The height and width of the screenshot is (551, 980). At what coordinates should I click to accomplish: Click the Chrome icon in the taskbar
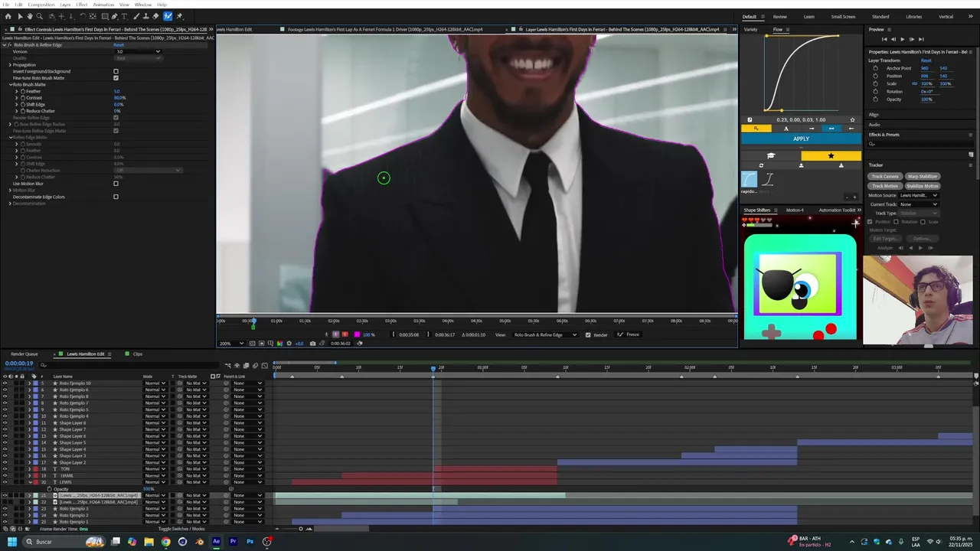pos(165,542)
